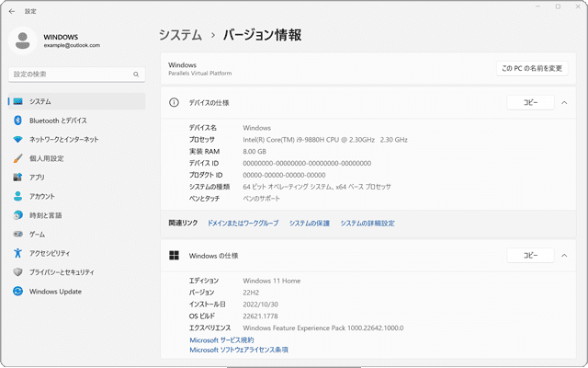Click the プロダクト ID value 00000-00000-00000-00000
Viewport: 588px width, 368px height.
pyautogui.click(x=284, y=175)
